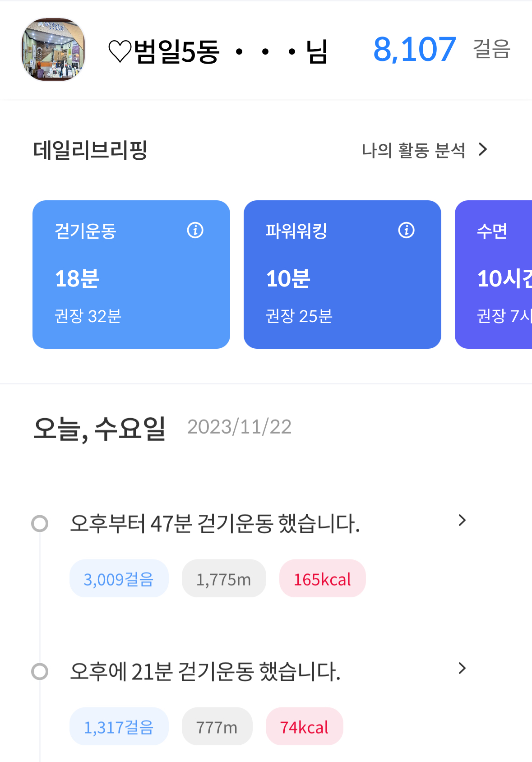Viewport: 532px width, 762px height.
Task: Select timeline marker for 21분 걷기운동
Action: pyautogui.click(x=40, y=671)
